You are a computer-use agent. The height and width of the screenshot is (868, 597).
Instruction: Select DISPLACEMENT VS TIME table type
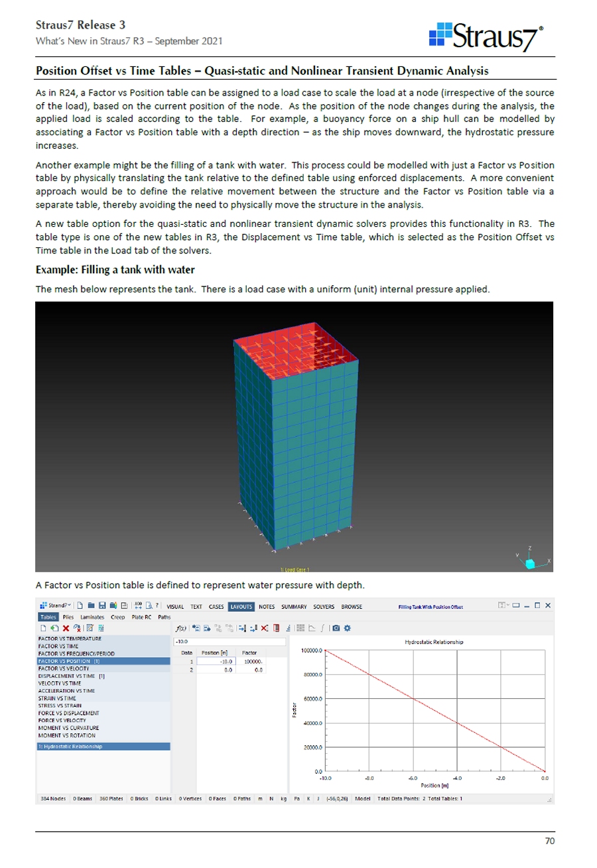[67, 677]
